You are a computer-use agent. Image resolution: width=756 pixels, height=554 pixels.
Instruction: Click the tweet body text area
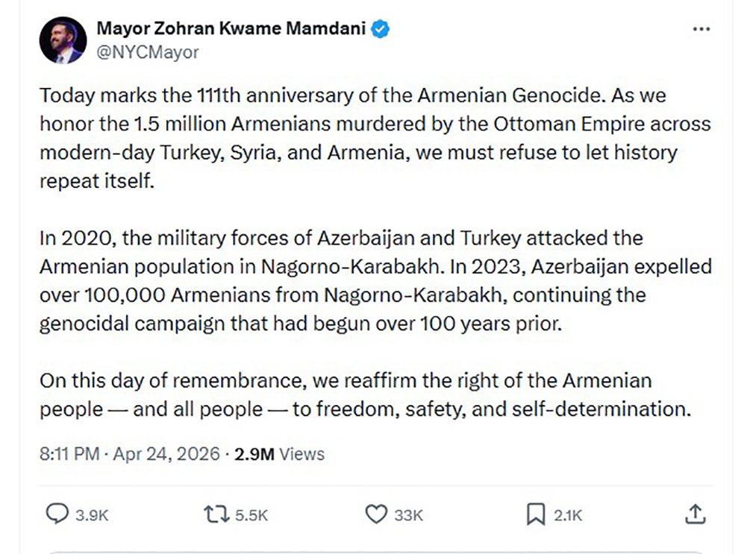[373, 254]
